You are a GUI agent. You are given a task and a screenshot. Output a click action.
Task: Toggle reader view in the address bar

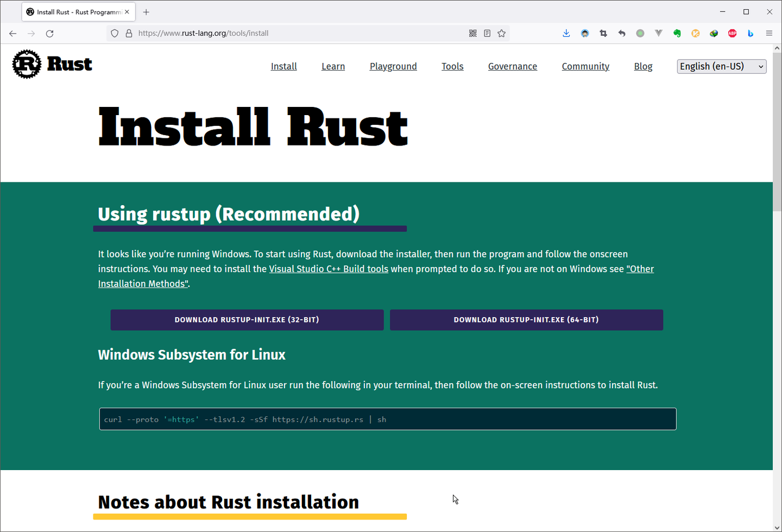(x=487, y=33)
